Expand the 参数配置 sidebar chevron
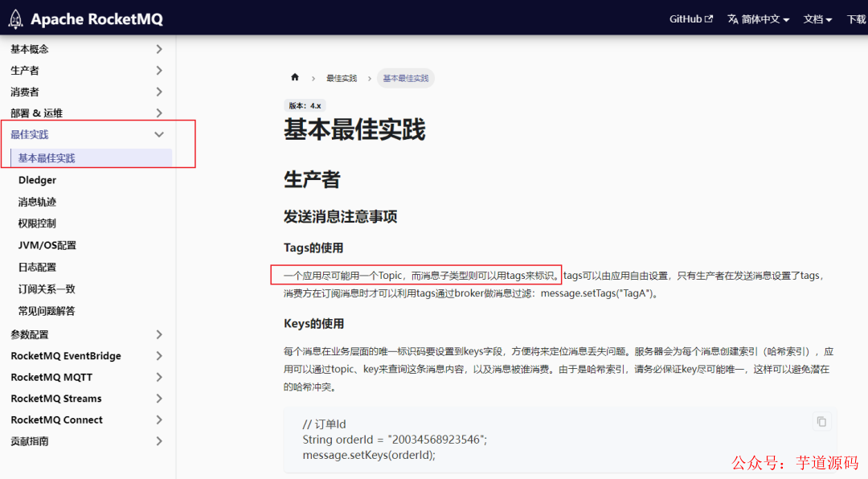This screenshot has width=868, height=479. (159, 334)
